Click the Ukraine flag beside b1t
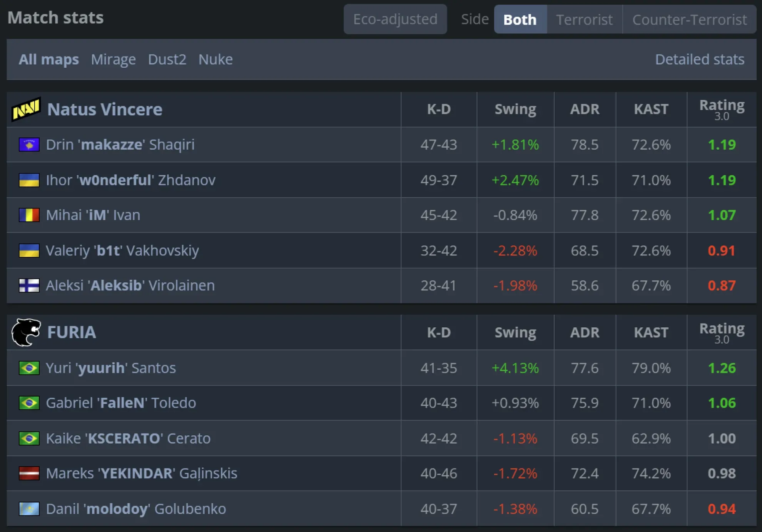The width and height of the screenshot is (762, 532). [29, 250]
